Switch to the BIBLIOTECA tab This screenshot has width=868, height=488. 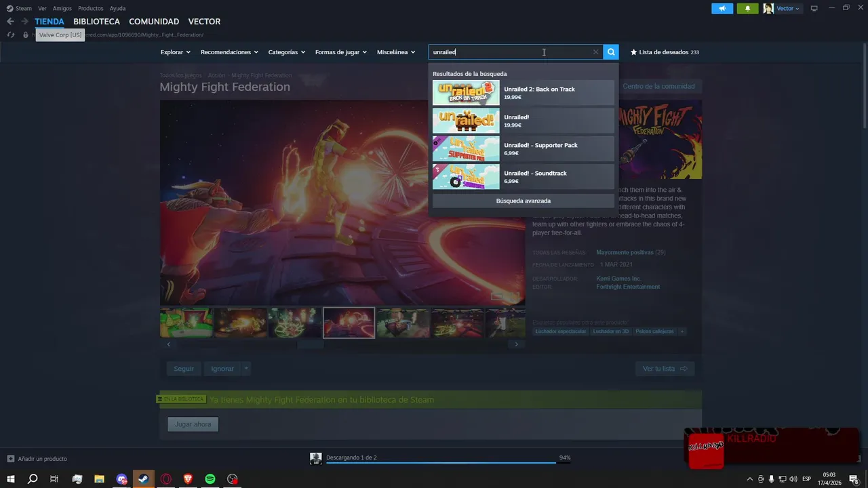[97, 22]
